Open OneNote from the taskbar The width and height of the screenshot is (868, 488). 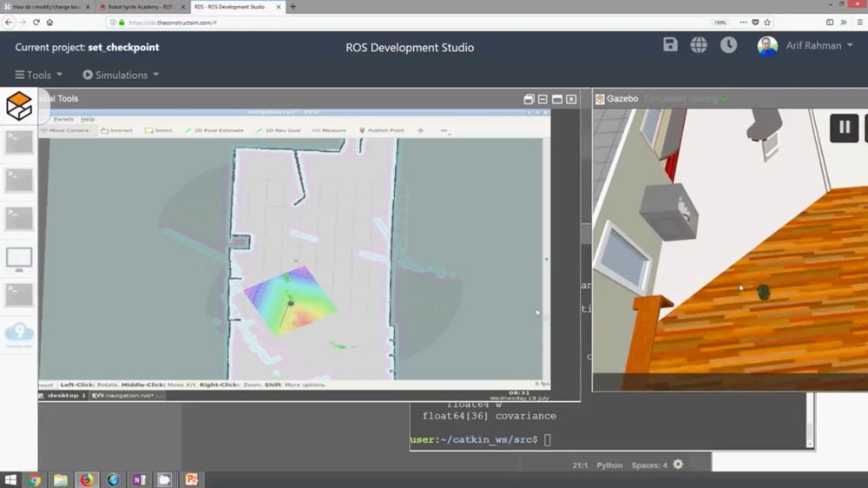(x=139, y=479)
